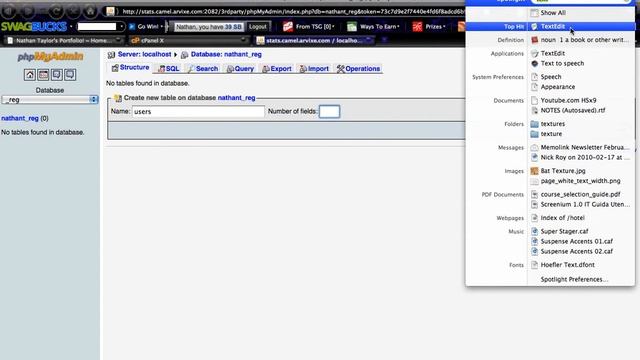
Task: Open the Query tab
Action: 240,69
